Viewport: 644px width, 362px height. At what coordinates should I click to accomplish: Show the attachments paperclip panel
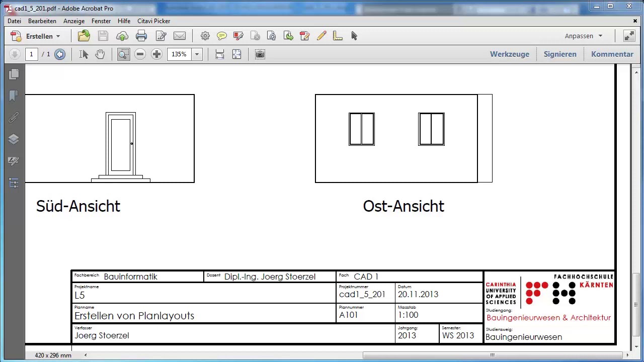[x=14, y=117]
